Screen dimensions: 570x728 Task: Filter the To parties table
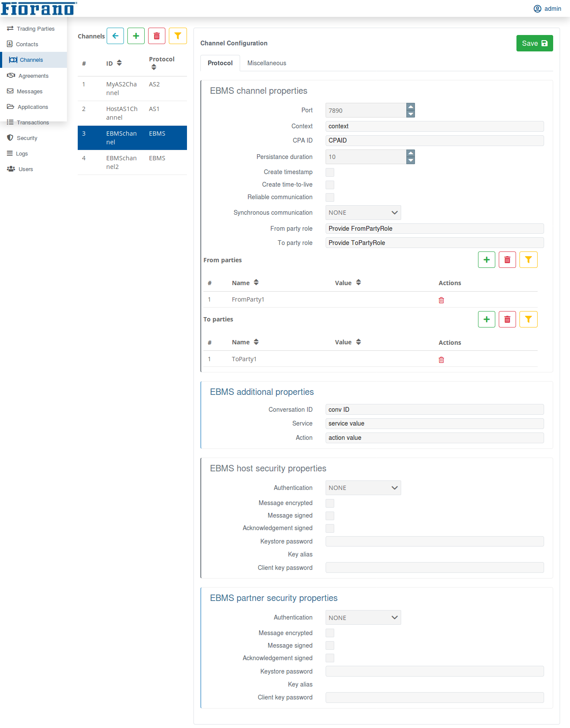528,319
